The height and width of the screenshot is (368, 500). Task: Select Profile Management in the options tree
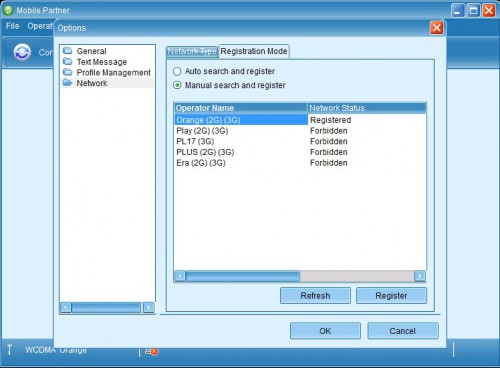(114, 72)
